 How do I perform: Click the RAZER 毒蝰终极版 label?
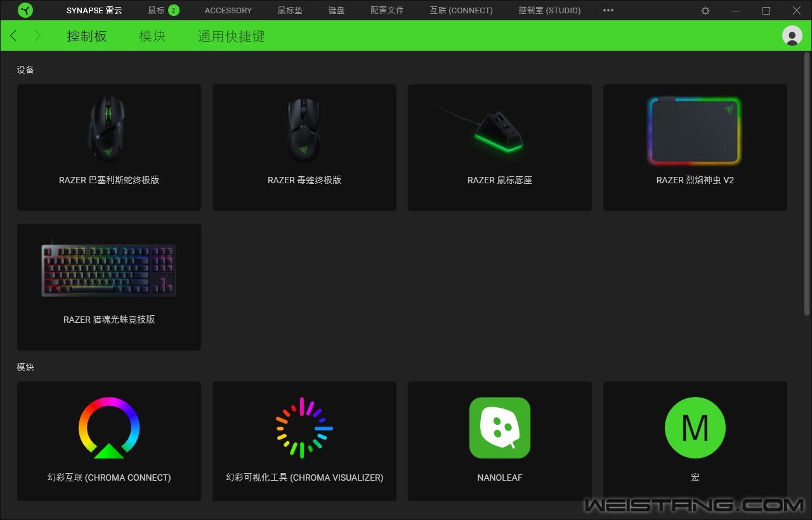coord(304,180)
